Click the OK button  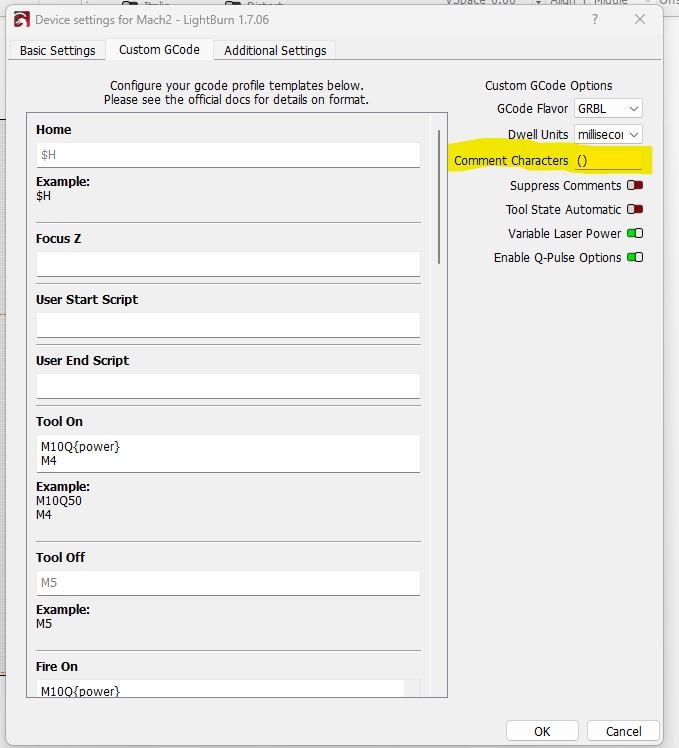pyautogui.click(x=542, y=731)
